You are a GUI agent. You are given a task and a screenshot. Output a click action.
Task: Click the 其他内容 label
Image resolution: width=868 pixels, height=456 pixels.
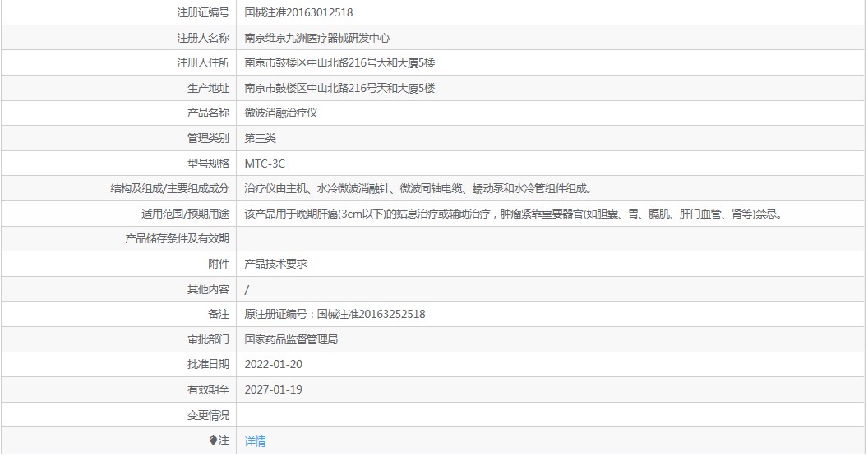[x=208, y=289]
